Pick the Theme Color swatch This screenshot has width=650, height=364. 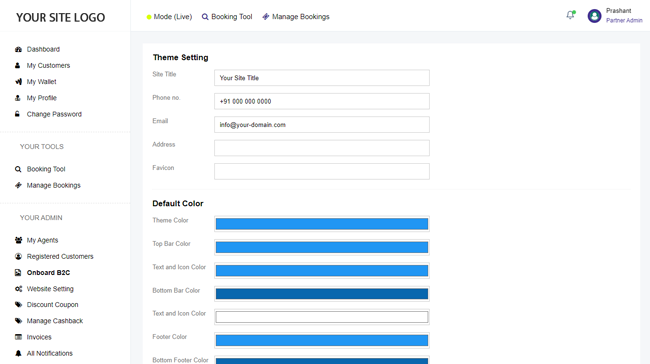point(322,224)
